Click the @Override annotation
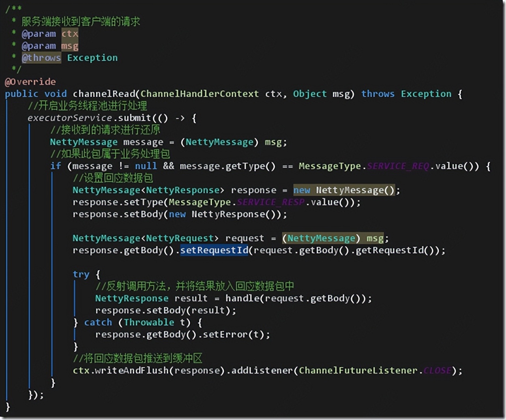The height and width of the screenshot is (420, 506). (30, 81)
